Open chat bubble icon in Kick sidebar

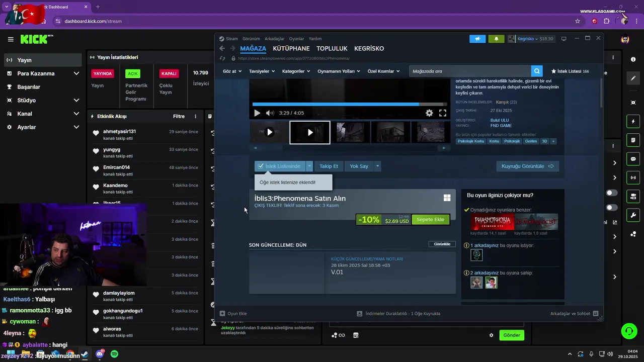point(633,159)
